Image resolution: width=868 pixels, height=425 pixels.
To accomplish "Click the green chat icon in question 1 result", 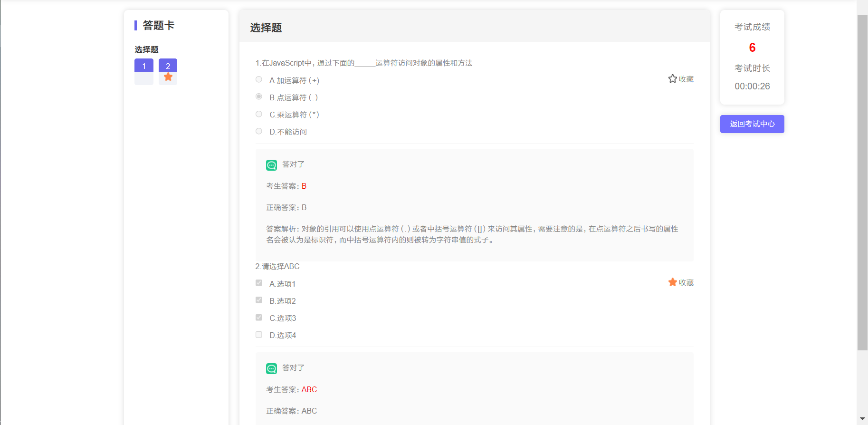I will click(271, 165).
